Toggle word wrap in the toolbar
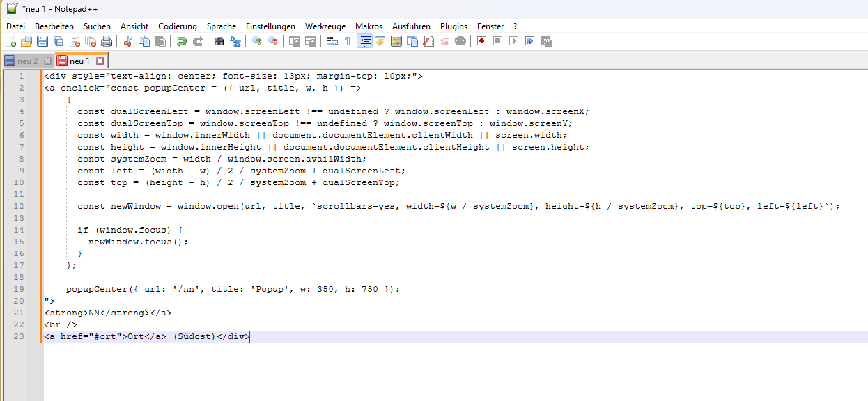 (x=332, y=42)
